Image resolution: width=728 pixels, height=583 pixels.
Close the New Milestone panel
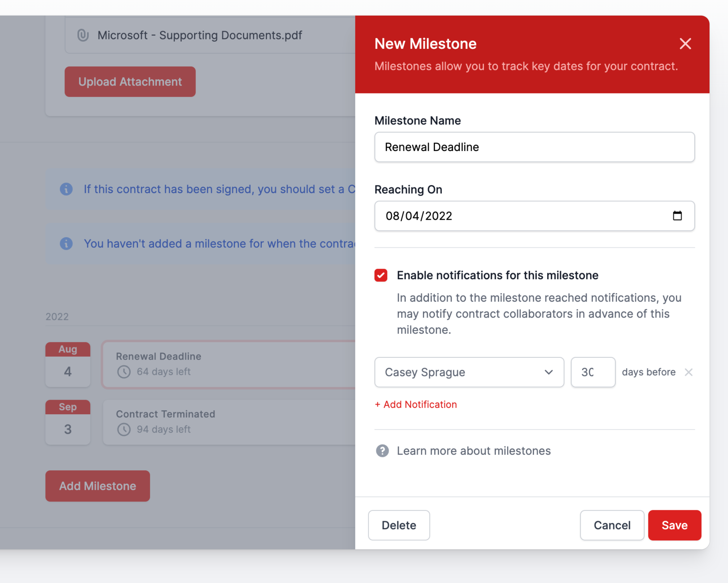pos(685,44)
